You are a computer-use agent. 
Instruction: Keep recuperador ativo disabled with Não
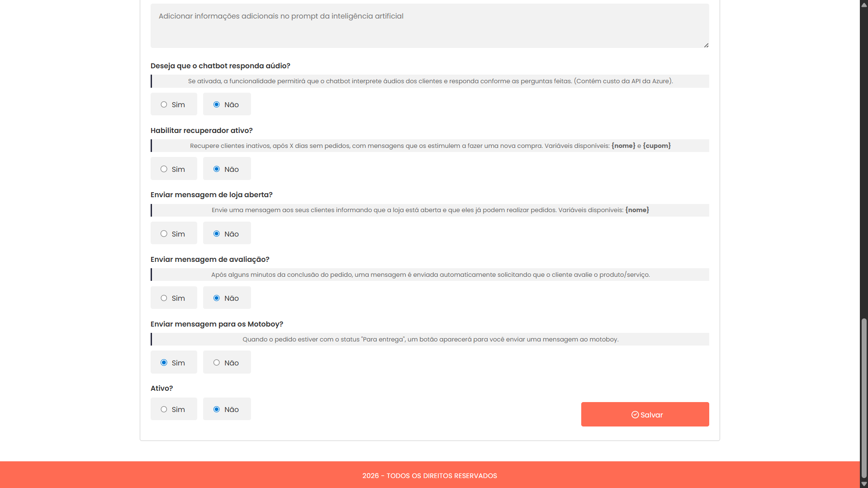(217, 169)
